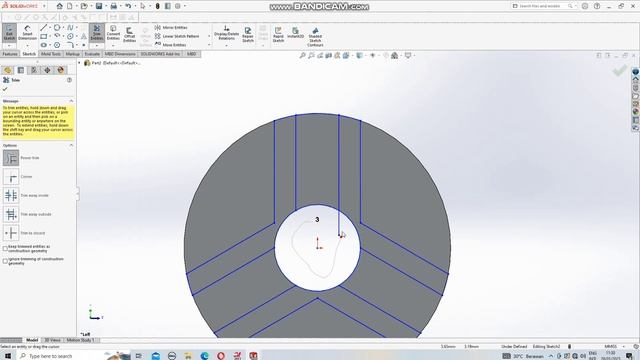Click the Select cursor tool icon
640x360 pixels.
click(143, 6)
